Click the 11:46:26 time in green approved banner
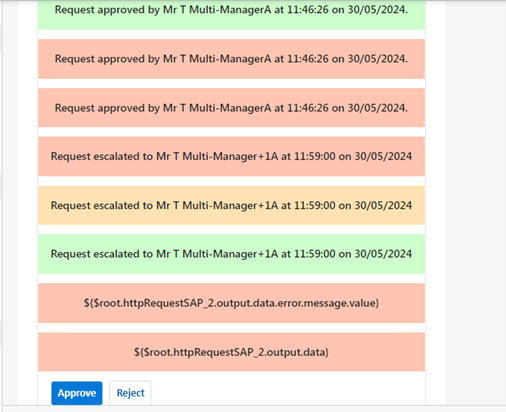The image size is (506, 412). pyautogui.click(x=308, y=10)
